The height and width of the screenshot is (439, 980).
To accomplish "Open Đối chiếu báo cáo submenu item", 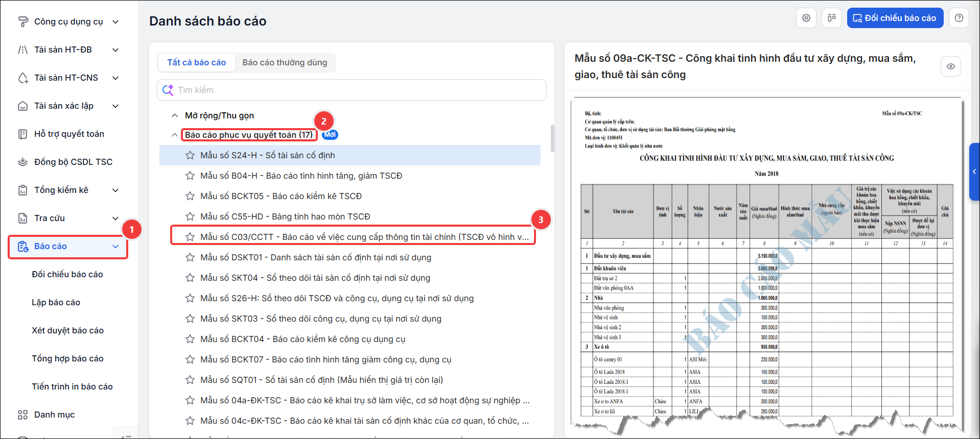I will click(67, 274).
